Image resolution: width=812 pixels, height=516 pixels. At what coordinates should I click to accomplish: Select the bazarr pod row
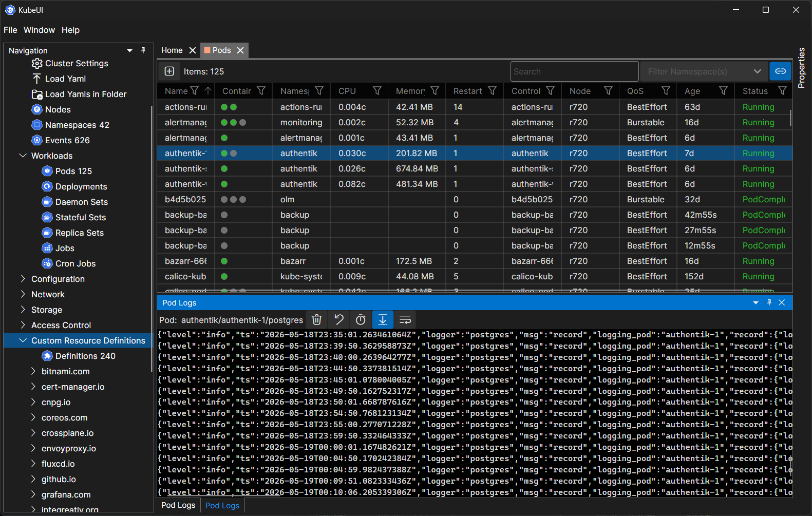tap(475, 261)
